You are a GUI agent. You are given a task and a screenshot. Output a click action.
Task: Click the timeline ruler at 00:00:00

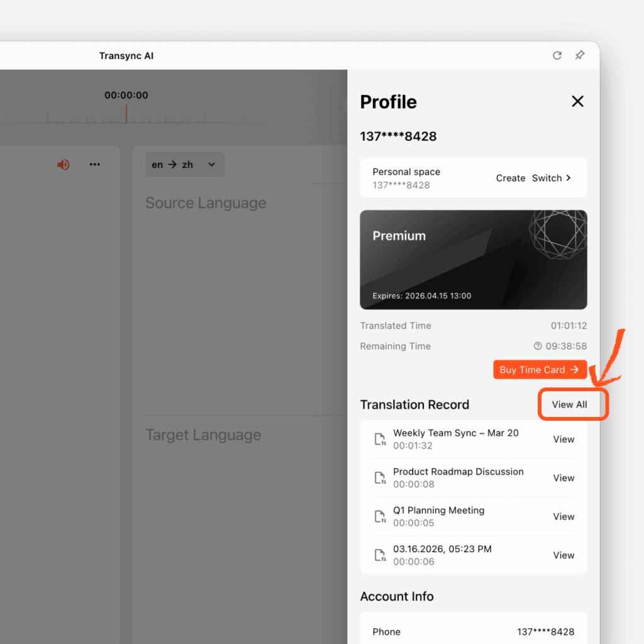point(126,116)
